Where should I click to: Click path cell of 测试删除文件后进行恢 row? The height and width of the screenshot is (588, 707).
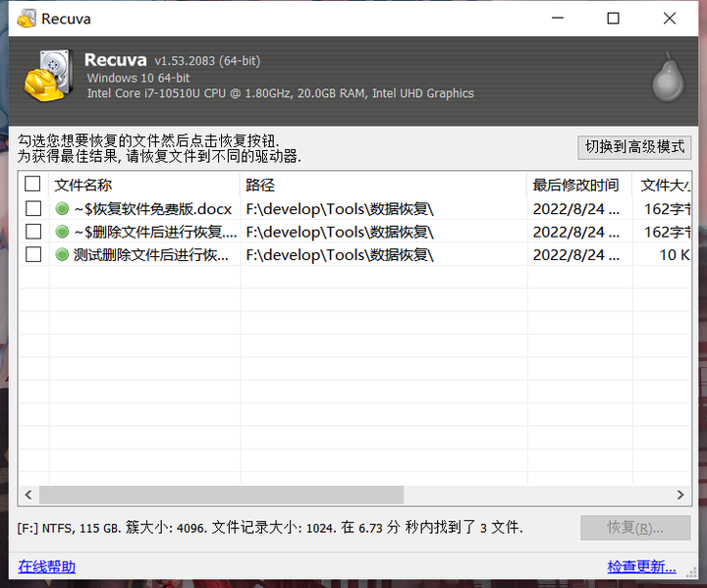tap(340, 255)
